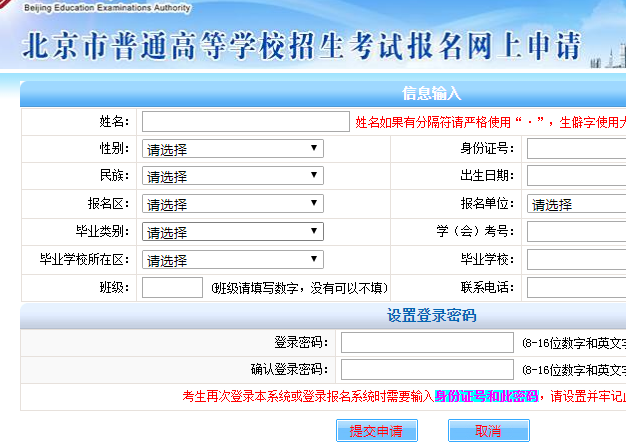Focus the 身份证号 ID number field

coord(576,148)
